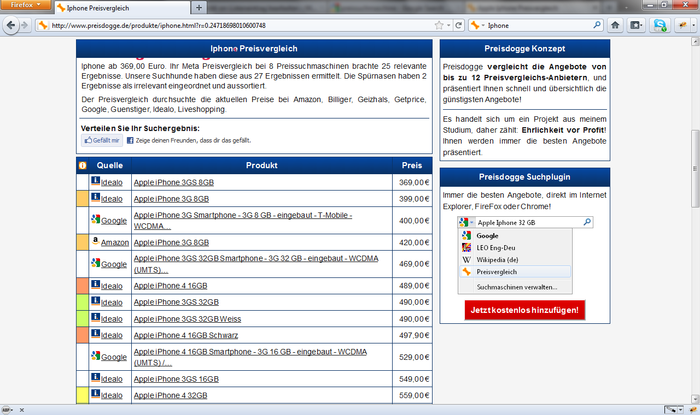The height and width of the screenshot is (415, 700).
Task: Click Idealo icon in the 489,00€ row
Action: (x=96, y=284)
